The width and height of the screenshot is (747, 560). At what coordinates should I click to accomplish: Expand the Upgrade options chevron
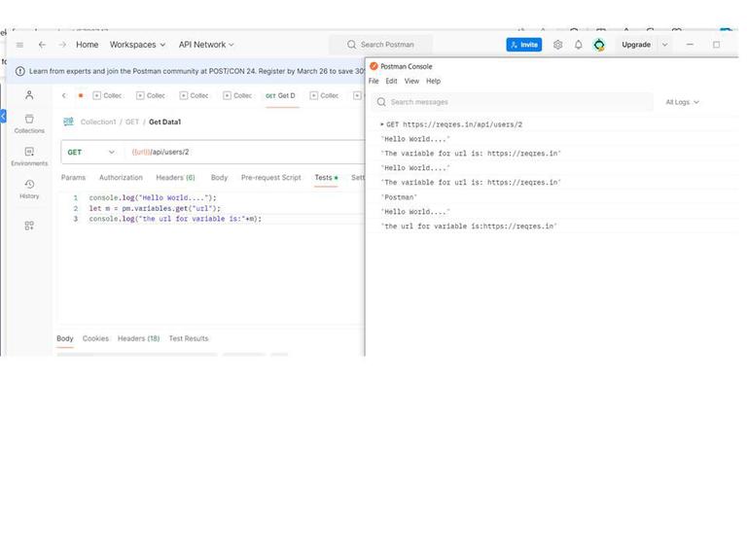pyautogui.click(x=664, y=45)
